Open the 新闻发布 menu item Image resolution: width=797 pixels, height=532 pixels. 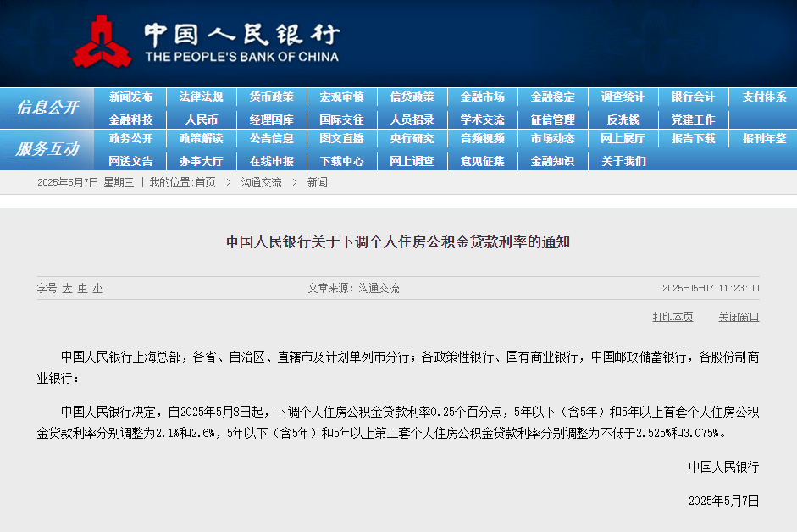[130, 97]
